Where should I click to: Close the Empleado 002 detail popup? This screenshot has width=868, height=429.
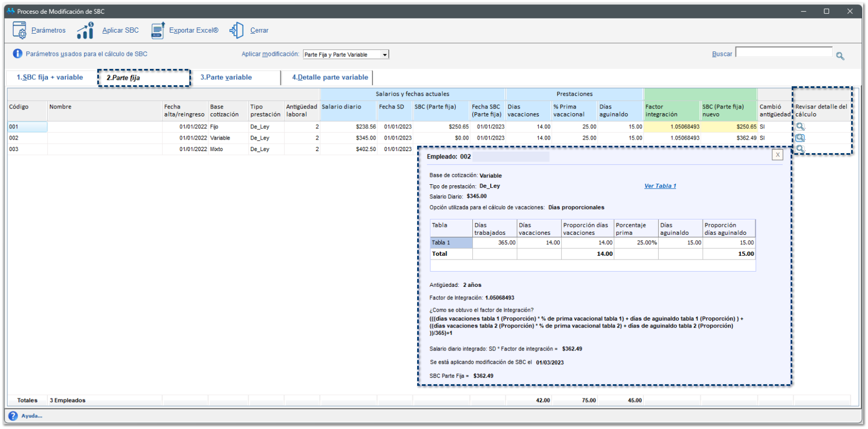778,155
